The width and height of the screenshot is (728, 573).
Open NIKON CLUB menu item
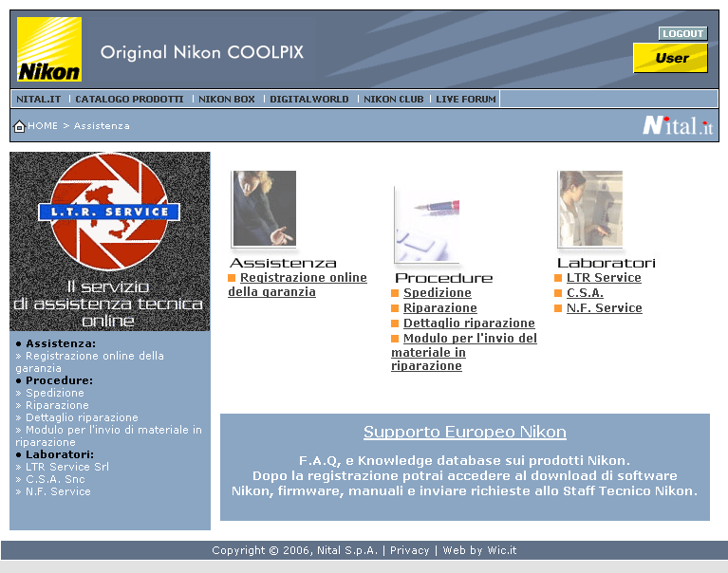pos(393,100)
